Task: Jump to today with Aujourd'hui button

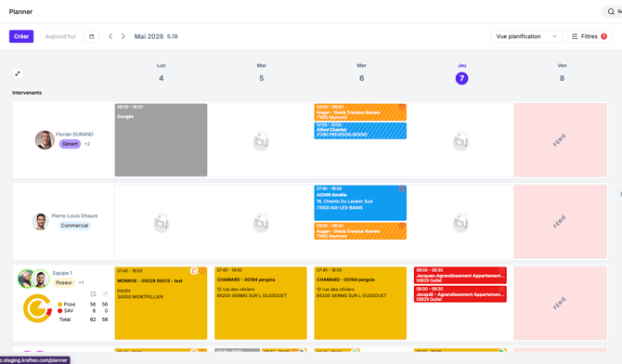Action: click(60, 36)
